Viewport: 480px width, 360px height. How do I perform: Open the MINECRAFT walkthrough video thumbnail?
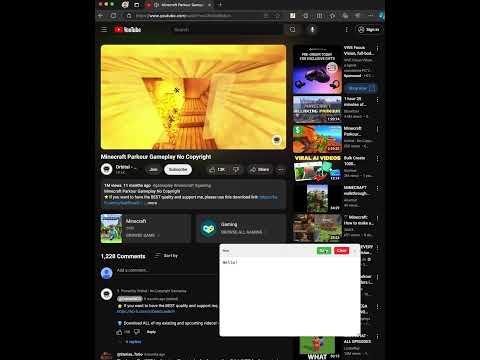coord(317,198)
